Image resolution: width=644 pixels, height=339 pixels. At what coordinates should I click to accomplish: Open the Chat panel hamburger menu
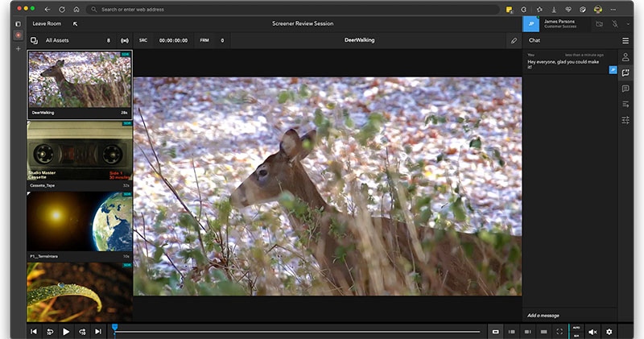click(x=625, y=40)
